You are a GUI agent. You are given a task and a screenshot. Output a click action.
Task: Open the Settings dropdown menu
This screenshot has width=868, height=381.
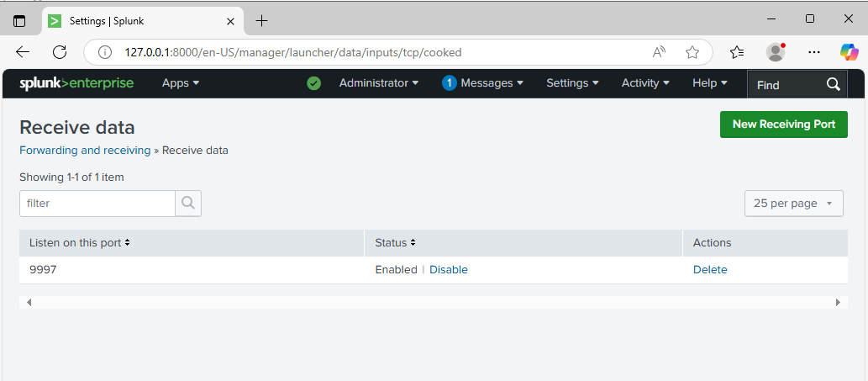(x=572, y=83)
